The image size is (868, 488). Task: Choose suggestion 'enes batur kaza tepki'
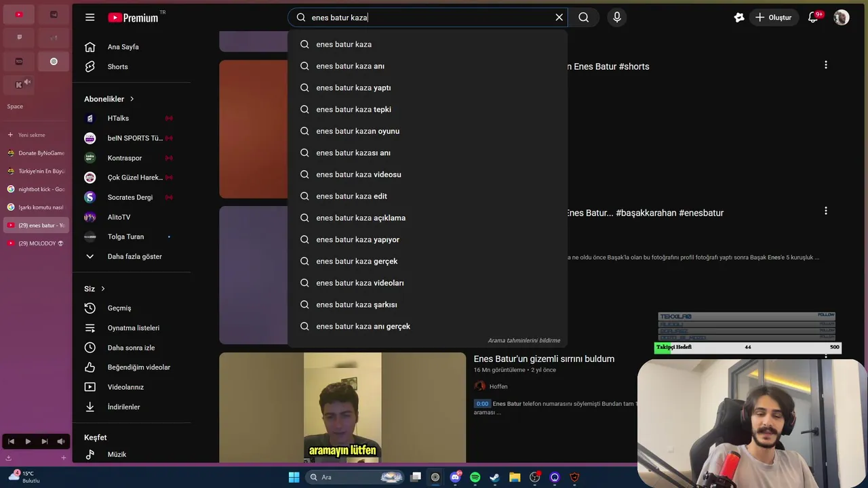point(427,109)
